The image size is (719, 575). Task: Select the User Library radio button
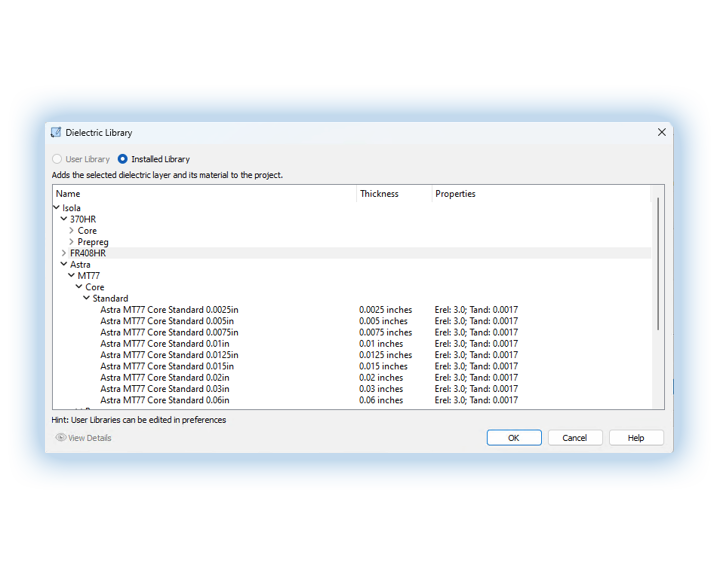(x=57, y=159)
